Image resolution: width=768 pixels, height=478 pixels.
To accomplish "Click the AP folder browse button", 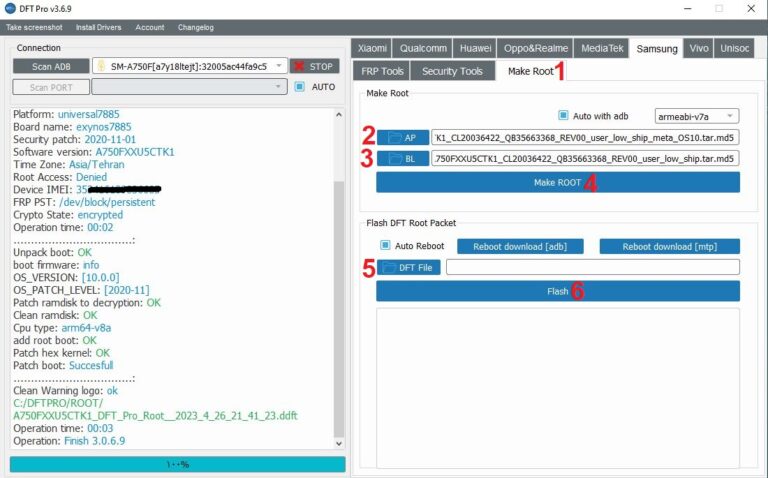I will [402, 137].
